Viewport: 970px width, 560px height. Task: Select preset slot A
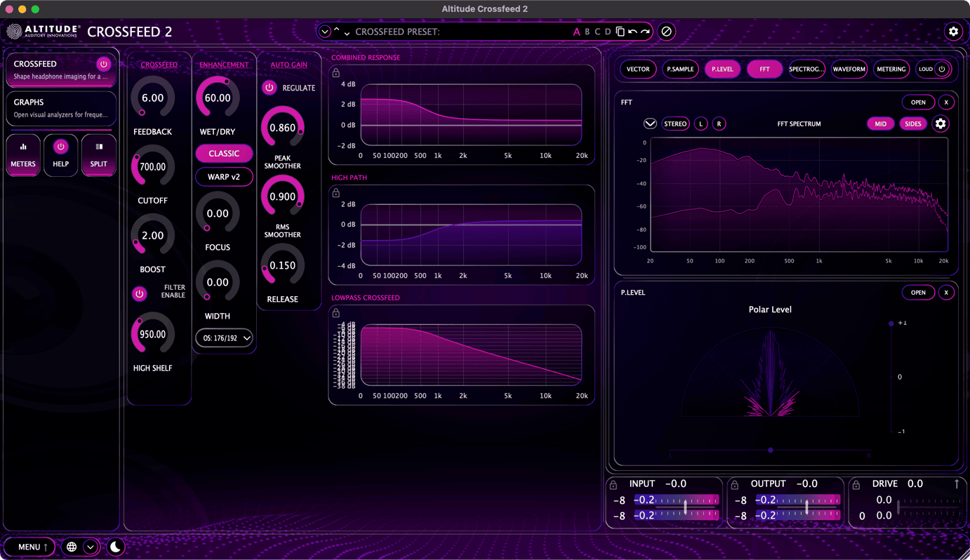coord(577,32)
